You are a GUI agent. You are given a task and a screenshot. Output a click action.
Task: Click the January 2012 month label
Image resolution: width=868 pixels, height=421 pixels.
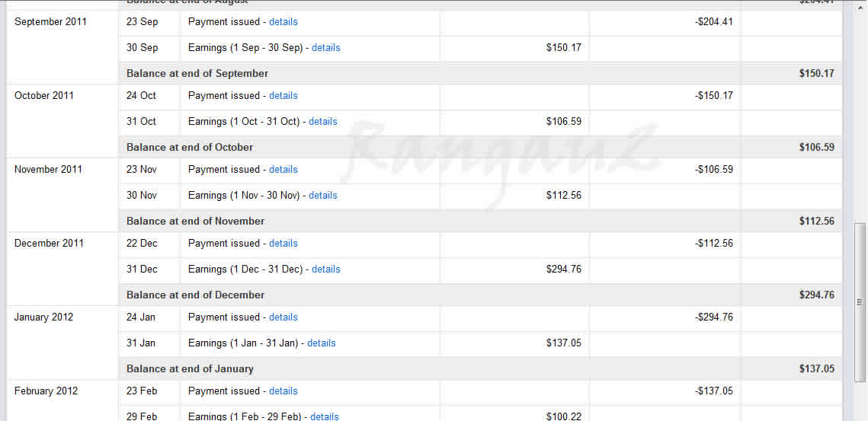pos(43,317)
